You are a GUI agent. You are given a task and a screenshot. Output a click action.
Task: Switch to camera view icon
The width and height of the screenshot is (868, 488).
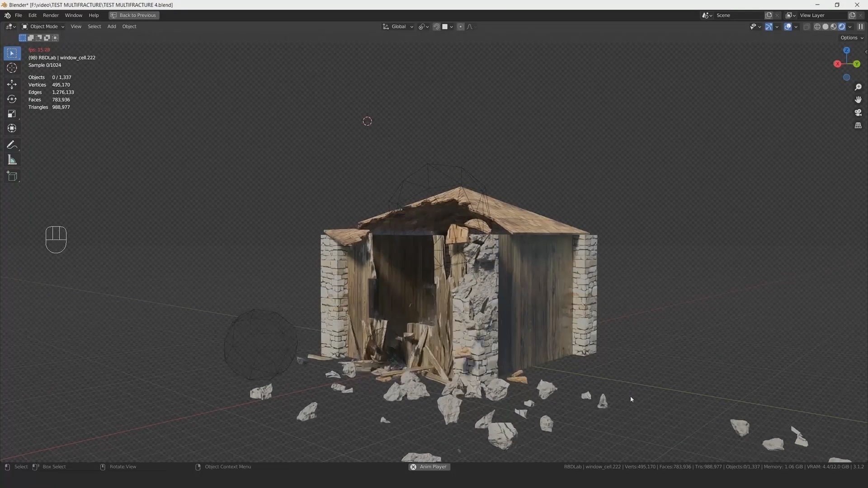[x=858, y=113]
